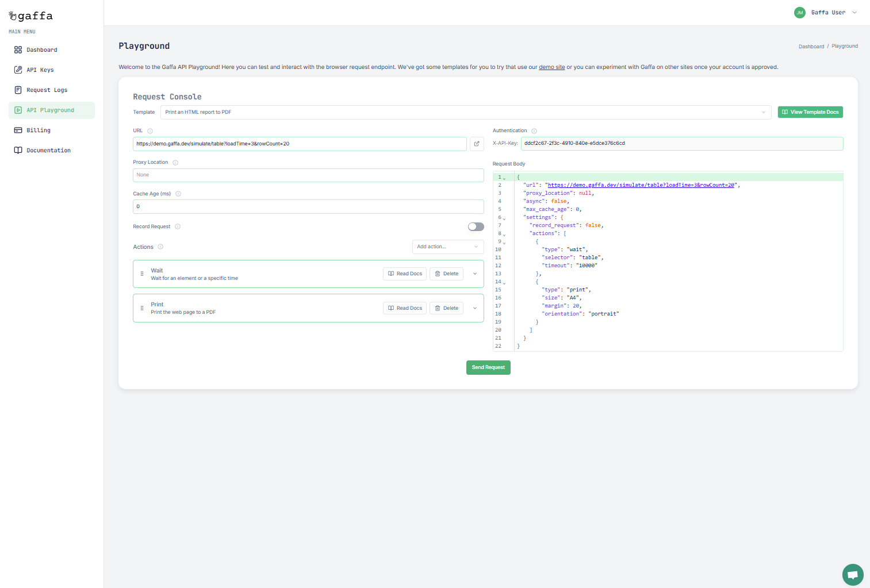Enable the Record Request toggle
870x588 pixels.
(x=476, y=226)
